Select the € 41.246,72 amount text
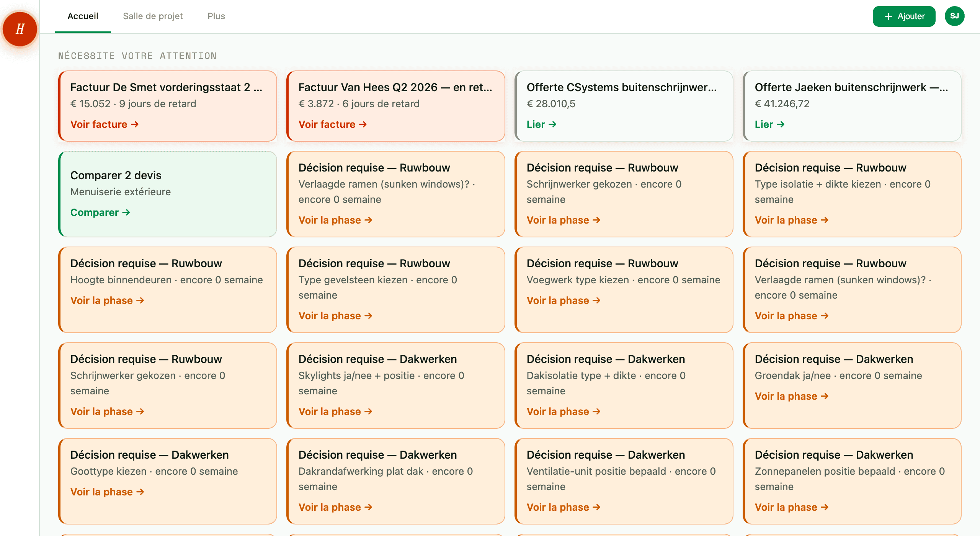 (x=782, y=104)
